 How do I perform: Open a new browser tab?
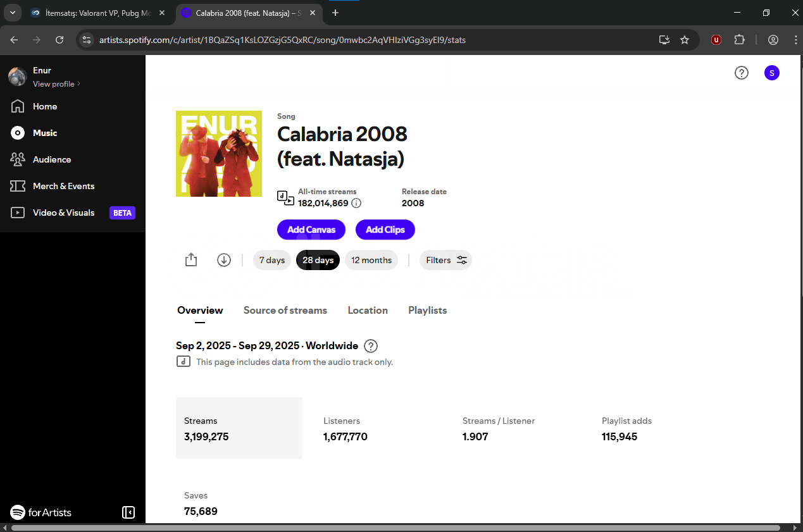[x=335, y=13]
